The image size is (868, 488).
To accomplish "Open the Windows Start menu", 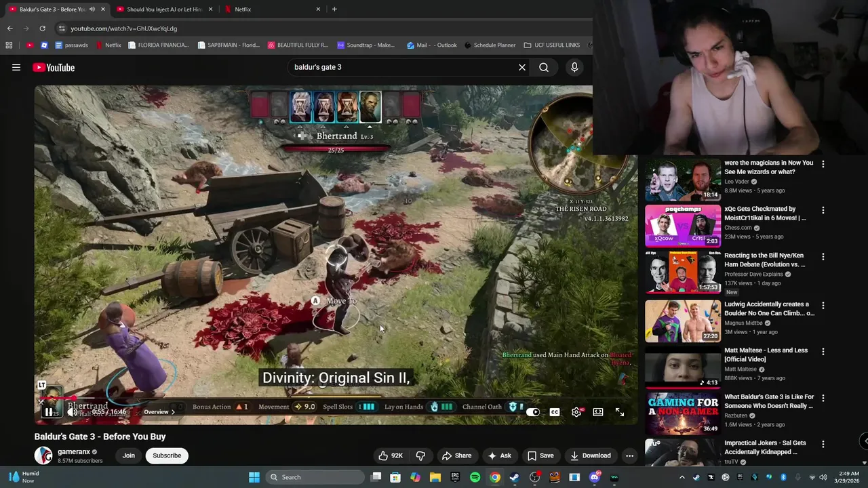I will (254, 477).
